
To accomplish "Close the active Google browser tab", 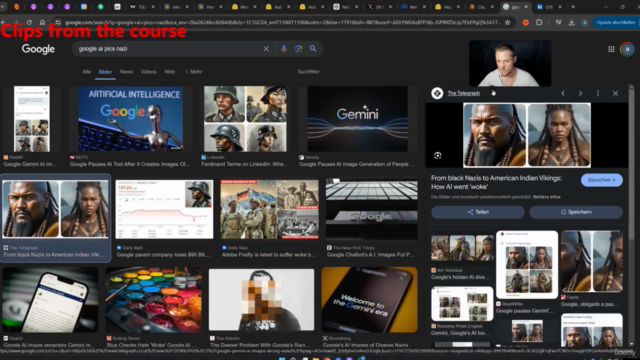I will coord(526,7).
